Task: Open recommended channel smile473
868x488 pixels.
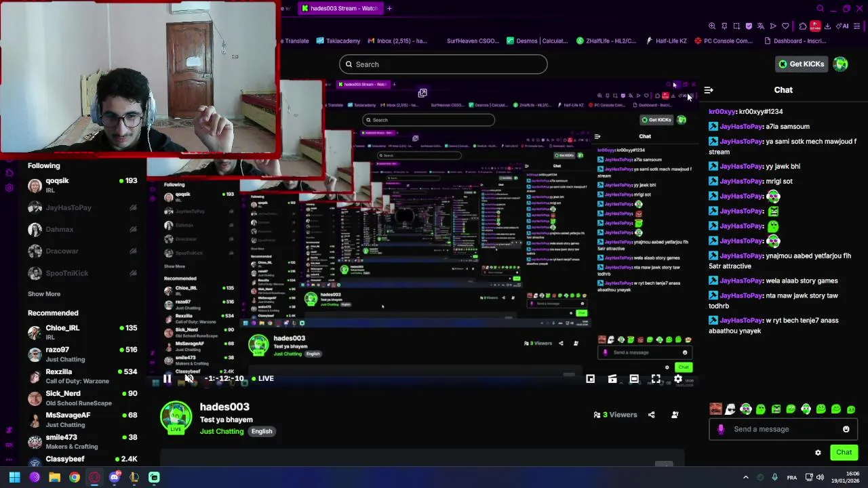Action: click(x=82, y=441)
